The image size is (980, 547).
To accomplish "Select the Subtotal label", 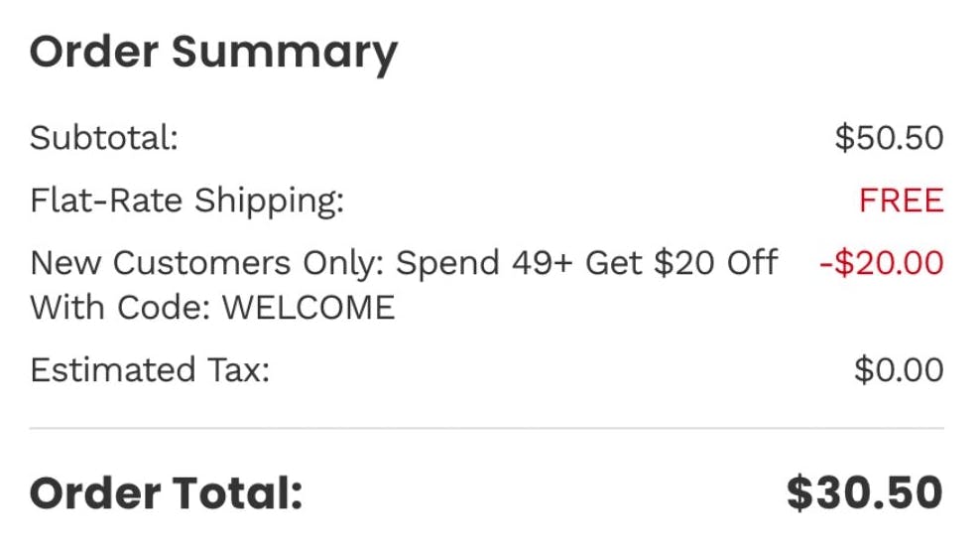I will pyautogui.click(x=103, y=138).
